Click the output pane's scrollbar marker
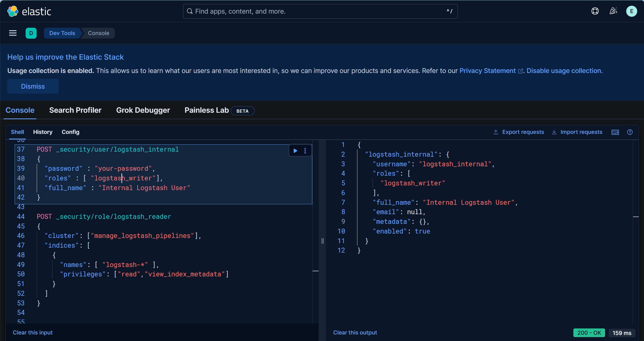 pyautogui.click(x=636, y=217)
